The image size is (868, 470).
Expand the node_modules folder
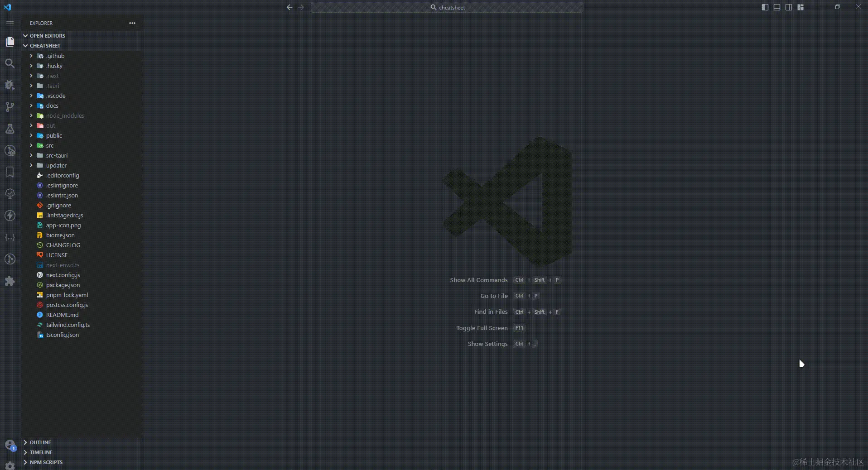82,115
